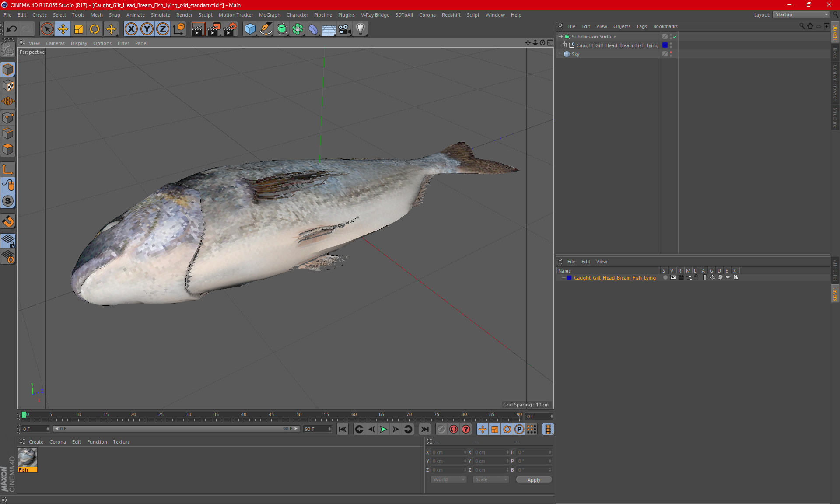This screenshot has width=840, height=504.
Task: Click Render View icon
Action: pos(198,29)
